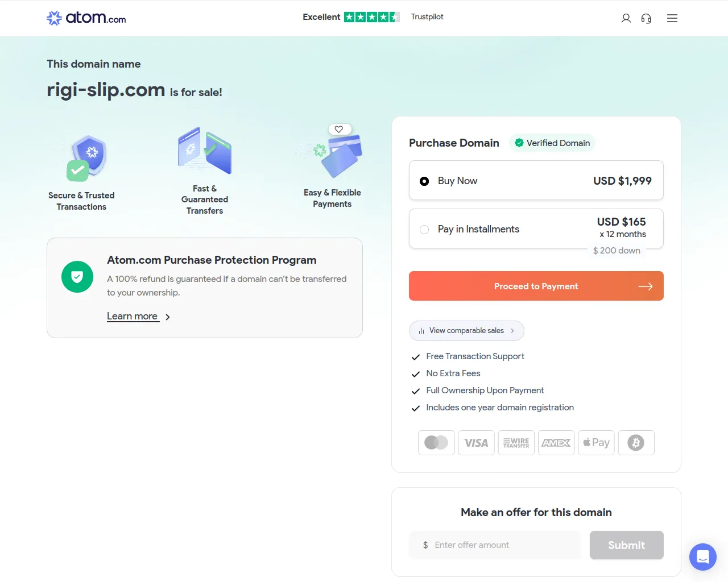The image size is (728, 582).
Task: Expand View comparable sales
Action: coord(466,331)
